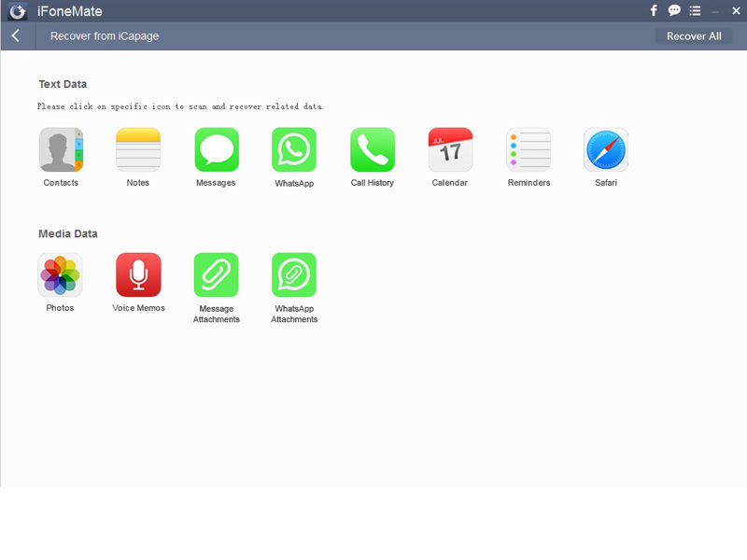Open the Contacts recovery icon
Viewport: 747px width, 560px height.
pyautogui.click(x=61, y=149)
